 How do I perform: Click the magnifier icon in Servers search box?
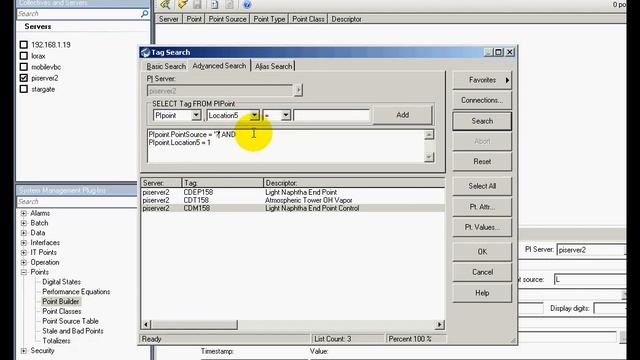pos(144,14)
